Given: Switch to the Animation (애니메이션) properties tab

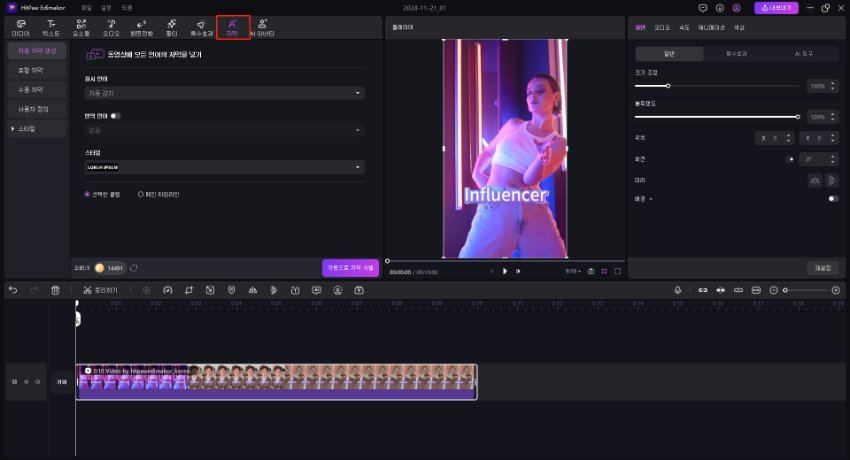Looking at the screenshot, I should tap(713, 27).
